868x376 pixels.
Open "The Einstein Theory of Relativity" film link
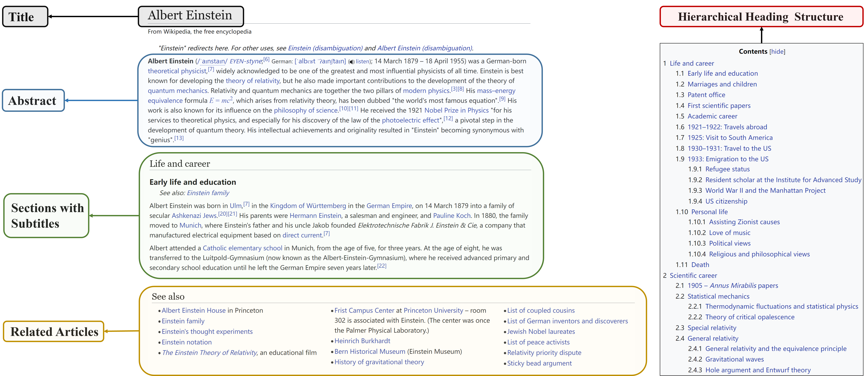click(x=209, y=353)
